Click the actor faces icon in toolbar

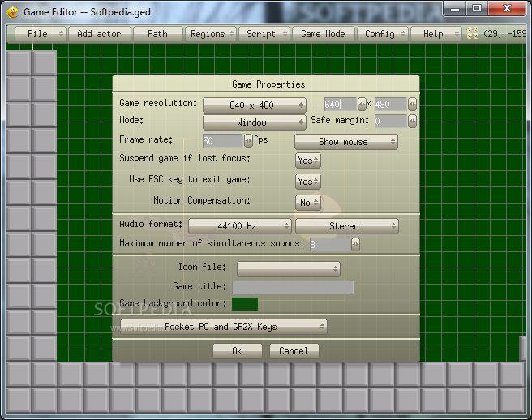click(472, 33)
